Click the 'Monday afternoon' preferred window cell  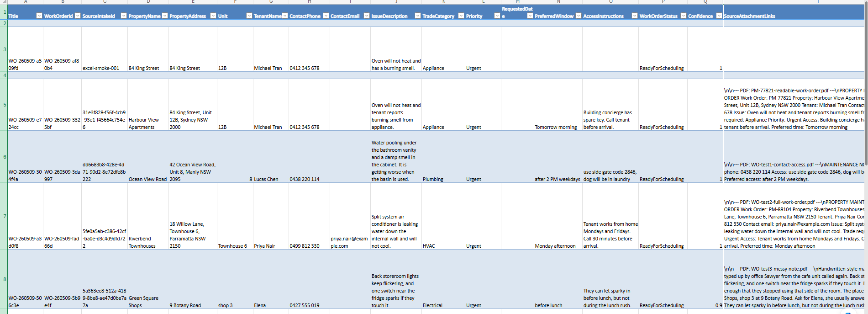point(558,216)
